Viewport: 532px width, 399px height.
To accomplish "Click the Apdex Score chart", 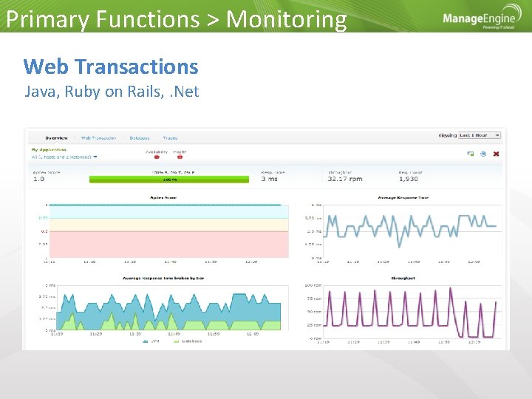I will point(168,231).
